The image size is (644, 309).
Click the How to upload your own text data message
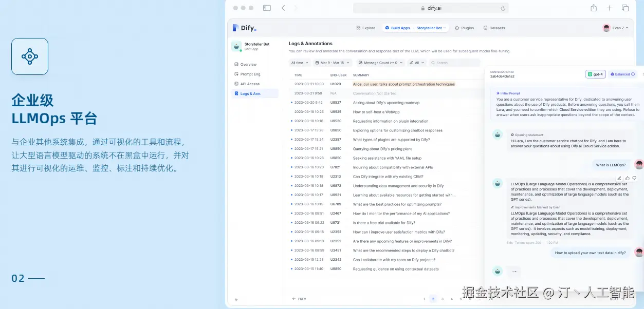(x=590, y=253)
